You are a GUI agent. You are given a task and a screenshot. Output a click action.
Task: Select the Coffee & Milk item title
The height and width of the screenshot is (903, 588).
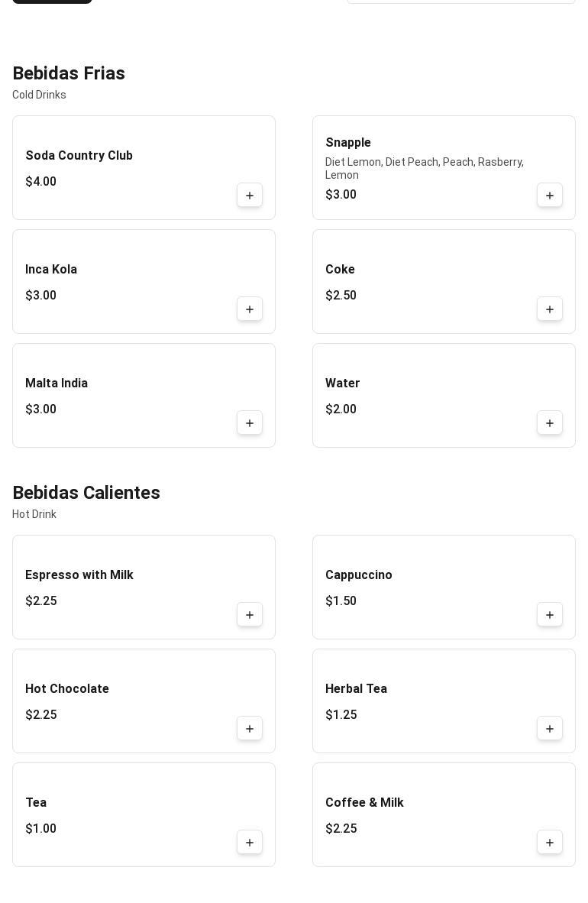pos(364,803)
